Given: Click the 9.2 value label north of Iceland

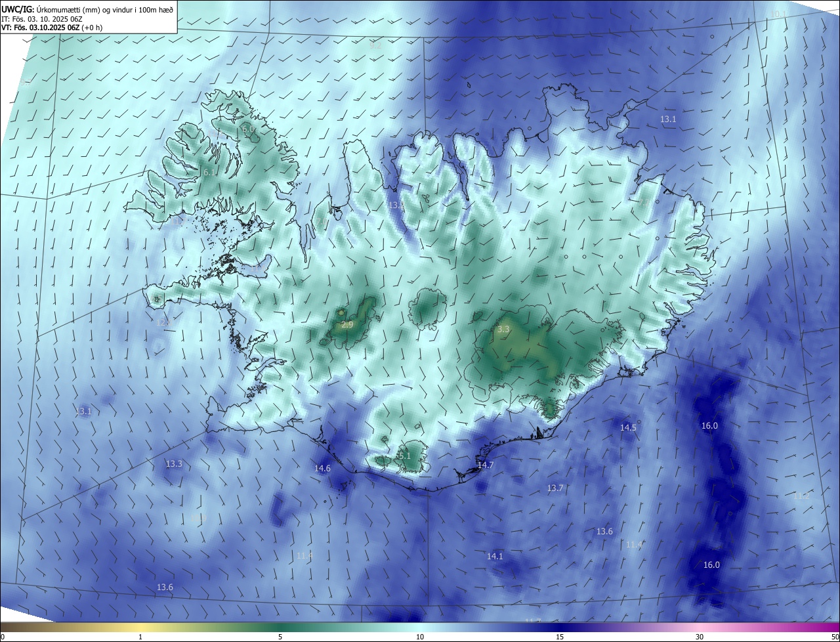Looking at the screenshot, I should (375, 46).
